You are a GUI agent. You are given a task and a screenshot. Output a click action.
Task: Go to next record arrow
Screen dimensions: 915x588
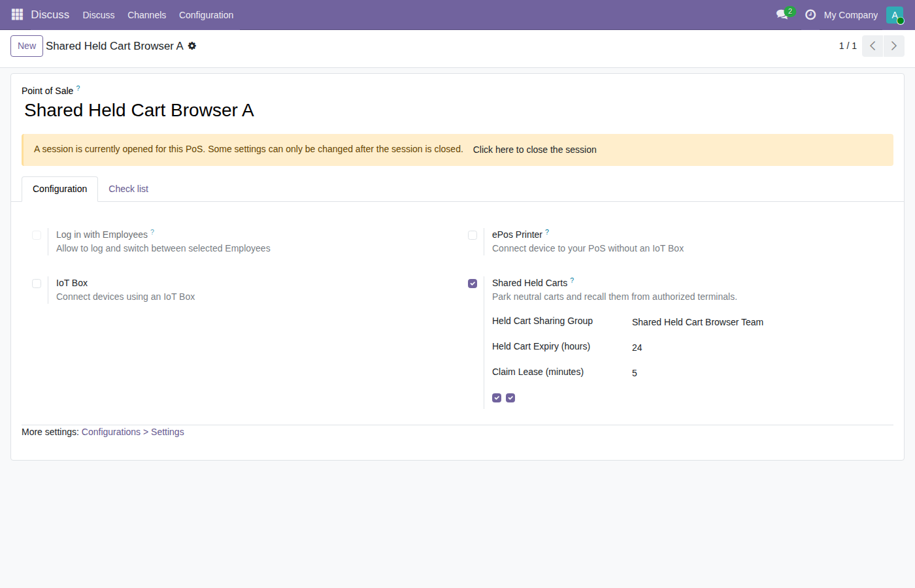pos(894,46)
